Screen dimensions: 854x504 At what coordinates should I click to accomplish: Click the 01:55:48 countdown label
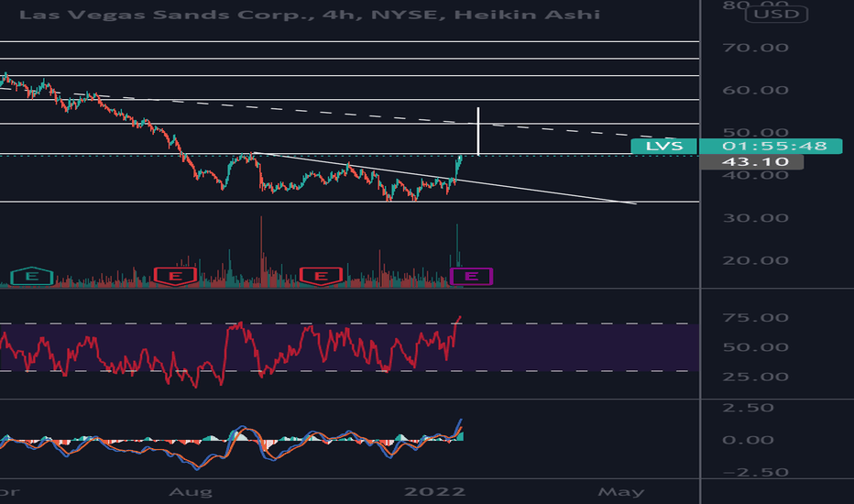coord(771,146)
